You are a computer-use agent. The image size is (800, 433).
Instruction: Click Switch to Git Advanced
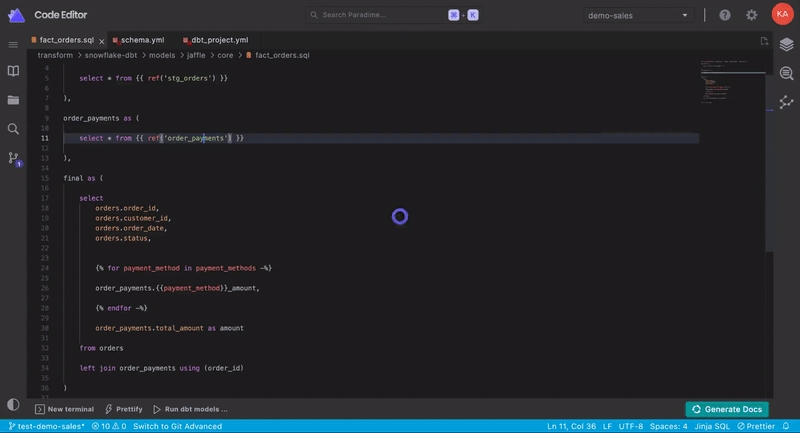[x=178, y=426]
